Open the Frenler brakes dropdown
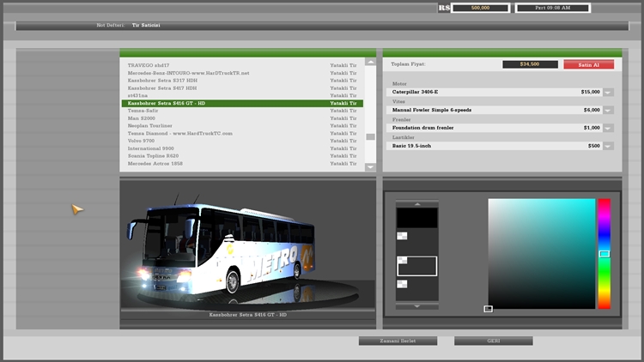 click(x=608, y=128)
